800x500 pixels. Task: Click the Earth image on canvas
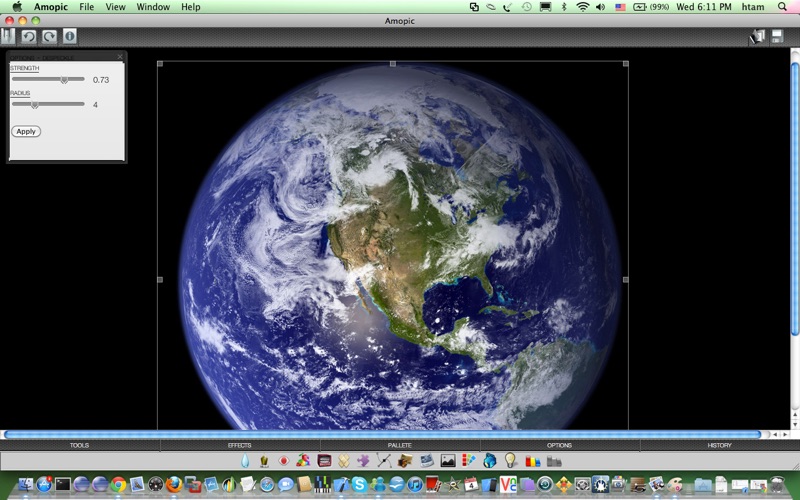coord(401,245)
